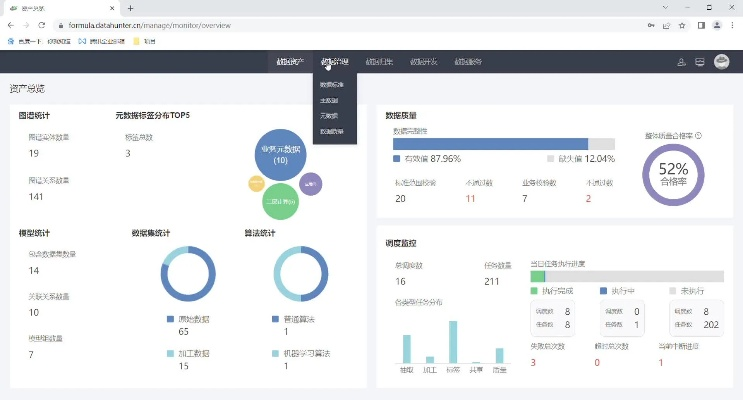Screen dimensions: 743x400
Task: Open the Chrome three-dot menu
Action: [733, 24]
